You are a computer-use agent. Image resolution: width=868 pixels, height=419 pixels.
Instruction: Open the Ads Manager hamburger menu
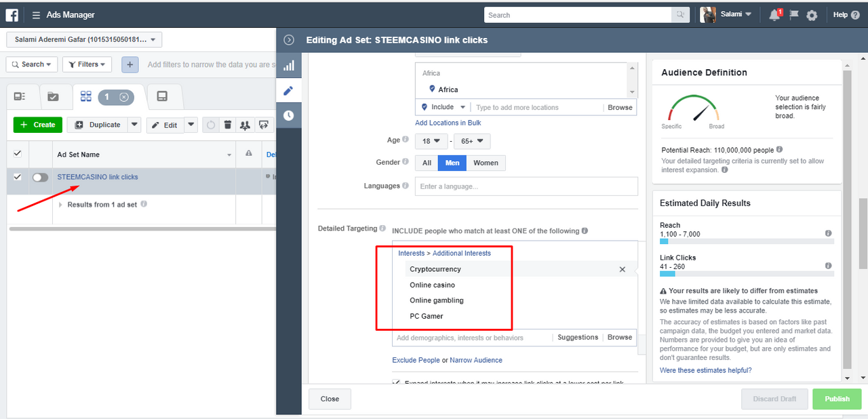click(x=36, y=15)
